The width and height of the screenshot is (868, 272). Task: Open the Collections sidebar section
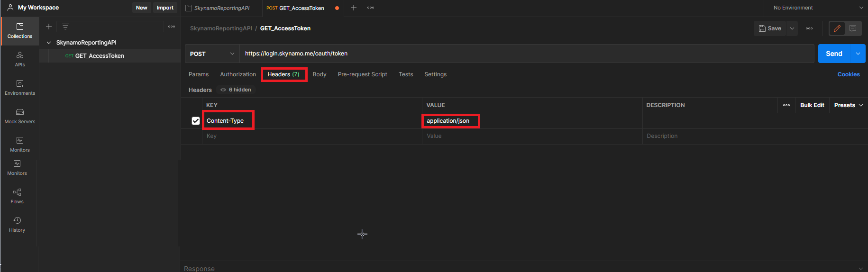tap(20, 31)
